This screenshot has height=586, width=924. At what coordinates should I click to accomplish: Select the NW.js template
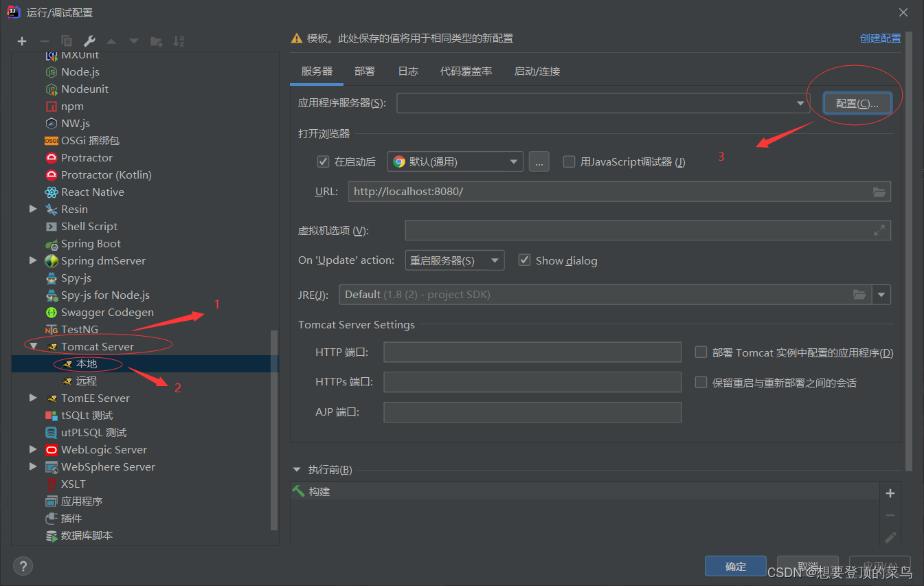(76, 123)
